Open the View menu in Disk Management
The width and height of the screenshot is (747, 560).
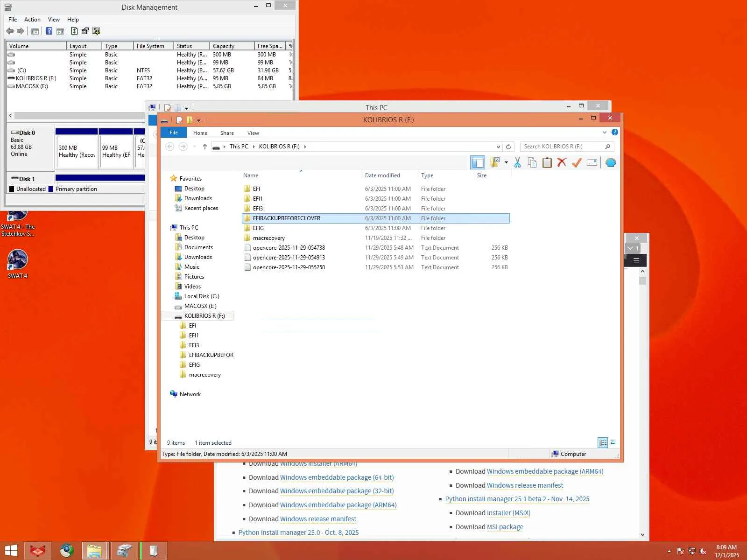click(54, 20)
